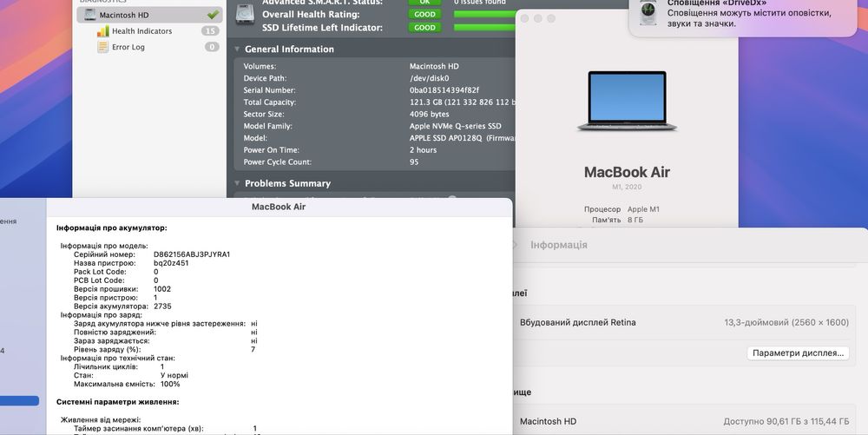The image size is (868, 435).
Task: Click the Вбудований дисплей Retina row
Action: [x=684, y=322]
